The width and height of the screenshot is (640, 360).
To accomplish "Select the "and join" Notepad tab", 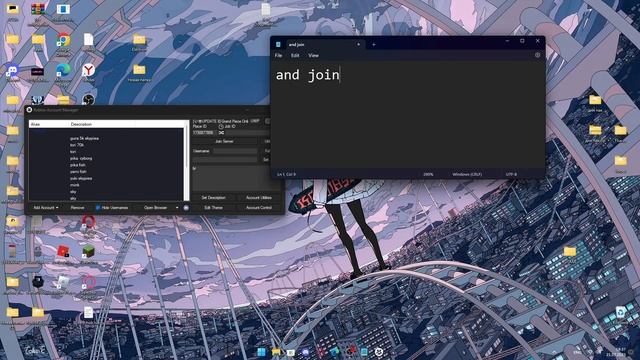I will coord(318,44).
